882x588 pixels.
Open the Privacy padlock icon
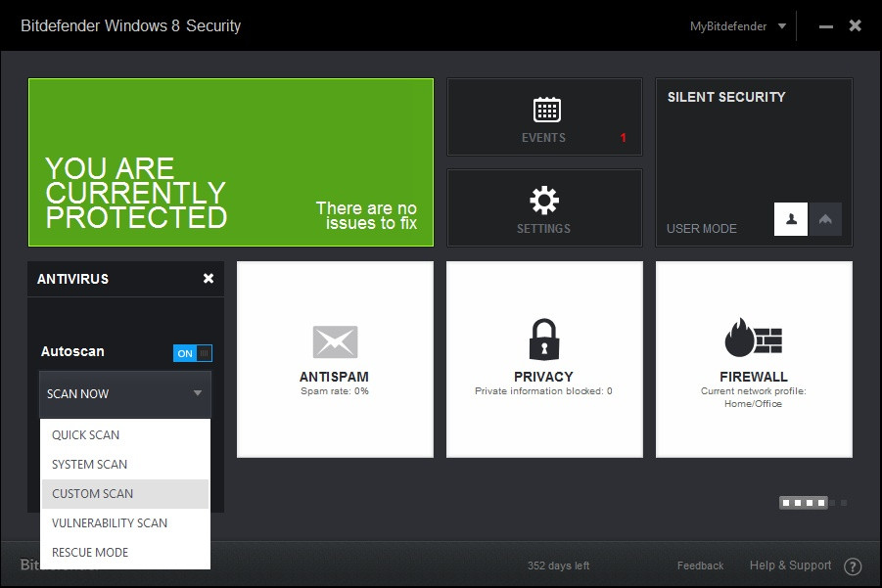click(x=544, y=339)
